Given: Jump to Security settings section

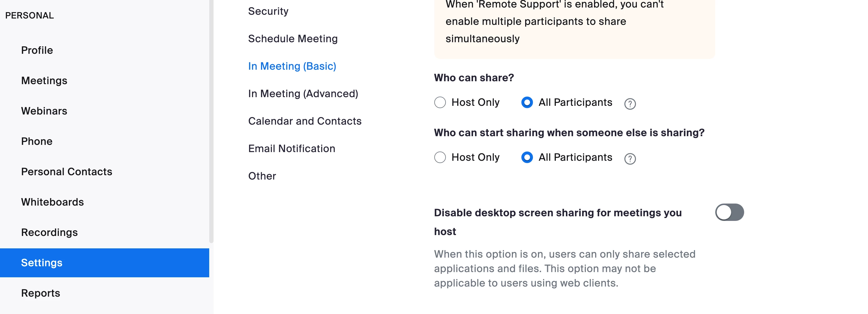Looking at the screenshot, I should (x=268, y=11).
